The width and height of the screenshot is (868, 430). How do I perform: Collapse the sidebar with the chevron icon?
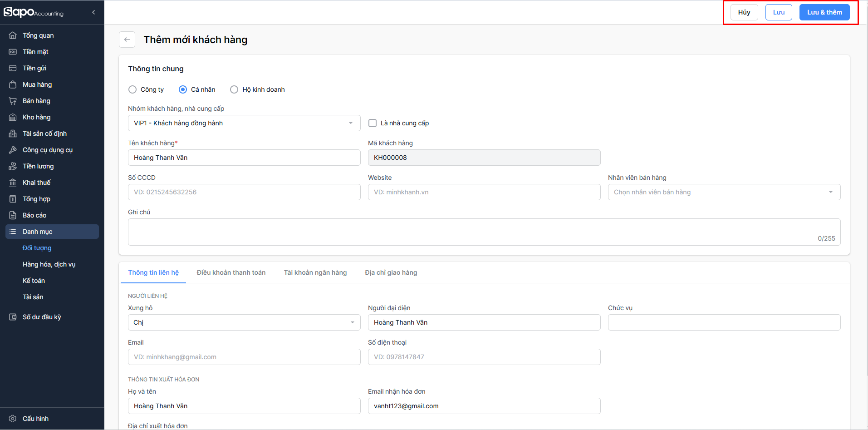(93, 12)
